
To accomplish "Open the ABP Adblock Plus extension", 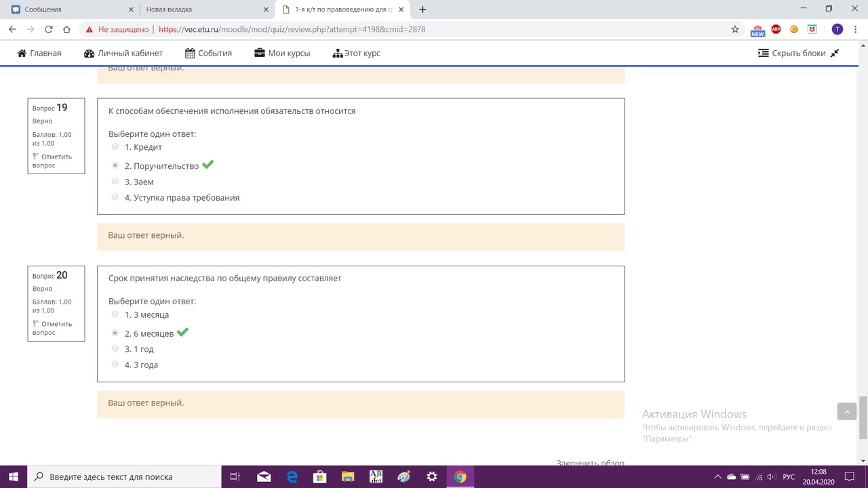I will pos(776,29).
